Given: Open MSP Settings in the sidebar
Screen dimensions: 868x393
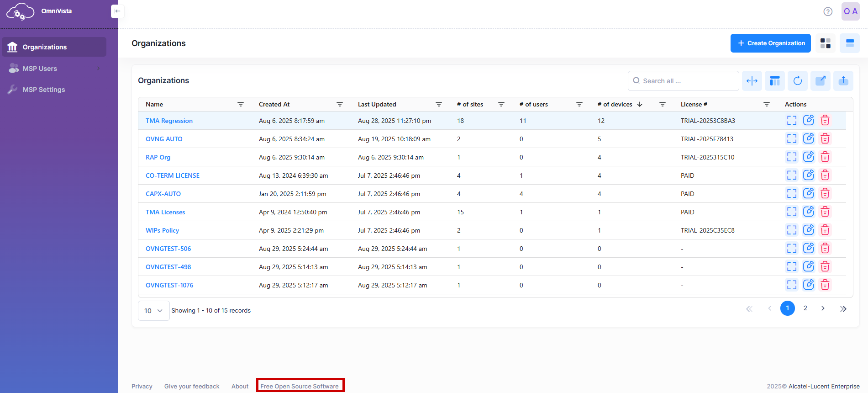Looking at the screenshot, I should point(44,90).
